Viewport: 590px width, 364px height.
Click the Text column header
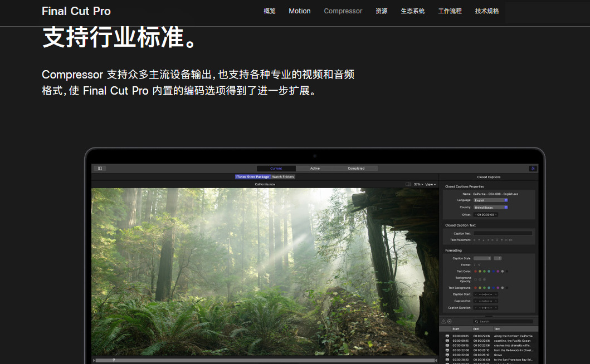coord(497,329)
